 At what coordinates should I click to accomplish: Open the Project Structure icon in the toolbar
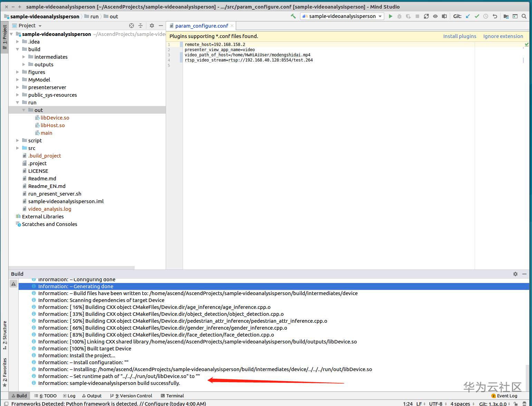pyautogui.click(x=506, y=16)
